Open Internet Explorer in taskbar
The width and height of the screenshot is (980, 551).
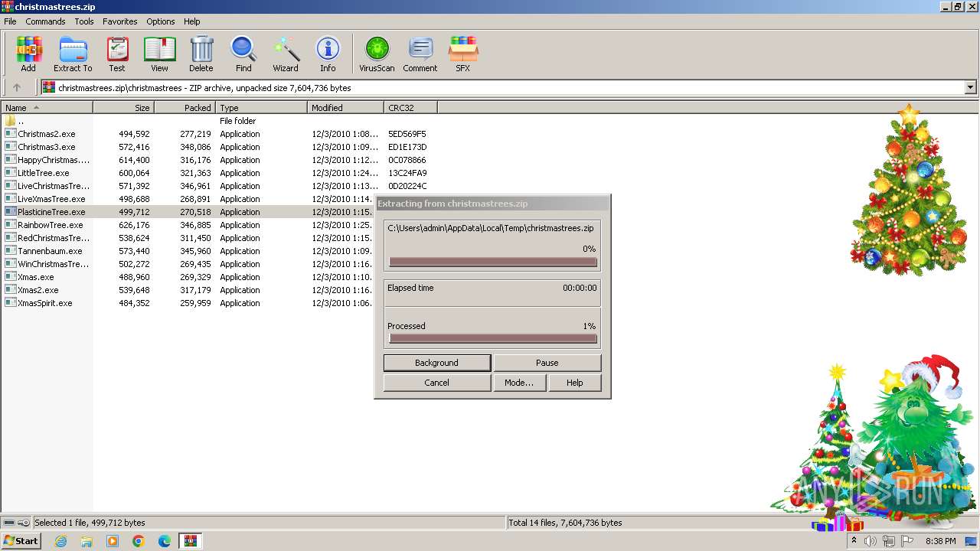click(60, 541)
